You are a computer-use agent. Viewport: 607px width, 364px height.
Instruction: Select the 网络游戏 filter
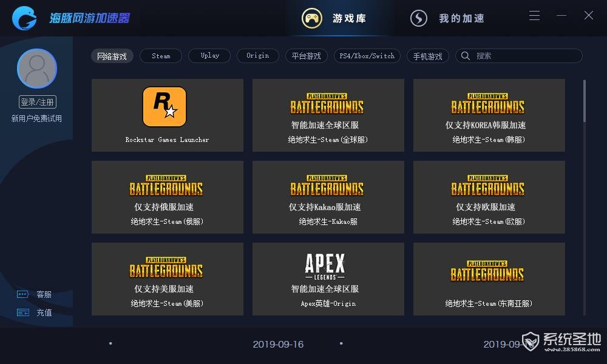(112, 56)
